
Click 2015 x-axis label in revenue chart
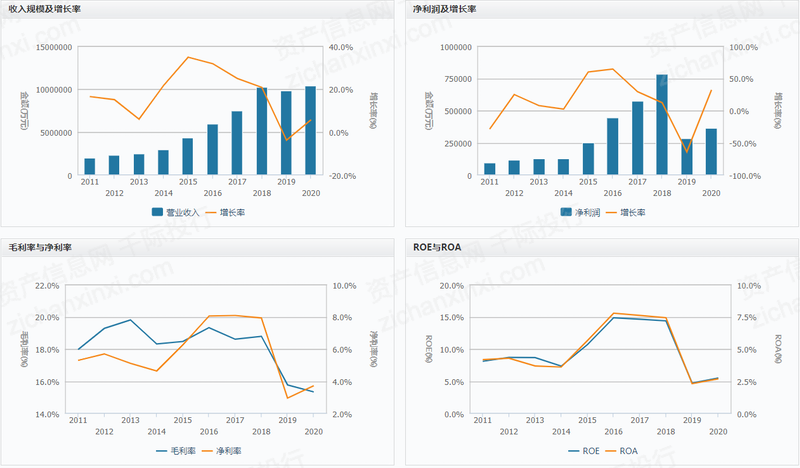coord(188,182)
